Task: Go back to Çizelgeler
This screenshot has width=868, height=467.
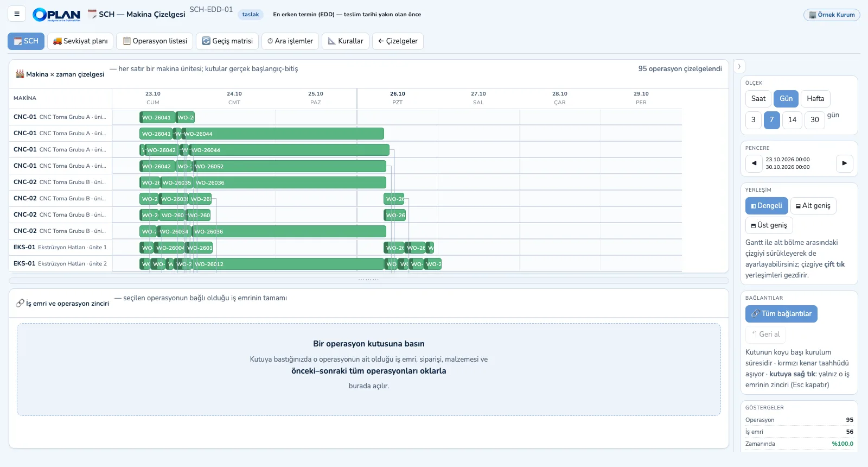Action: (398, 41)
